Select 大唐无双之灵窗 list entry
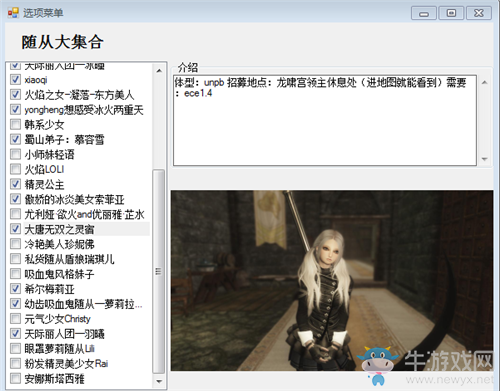 59,229
